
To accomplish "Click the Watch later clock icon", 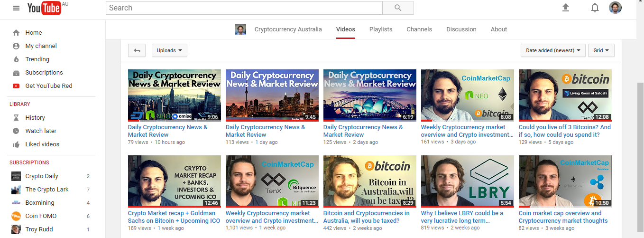I will [16, 131].
